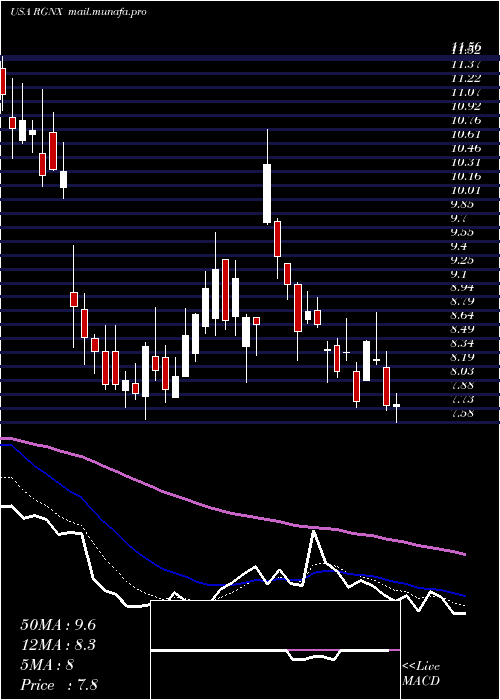The width and height of the screenshot is (500, 700).
Task: Select the 8.49 price axis label
Action: [x=463, y=329]
